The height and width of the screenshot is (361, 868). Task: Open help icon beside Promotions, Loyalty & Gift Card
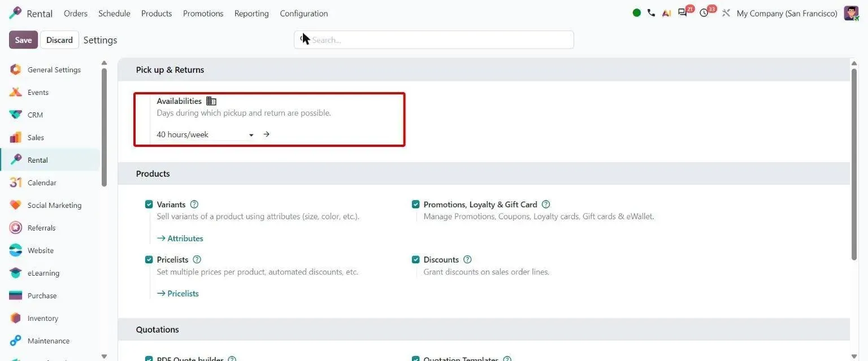coord(546,205)
